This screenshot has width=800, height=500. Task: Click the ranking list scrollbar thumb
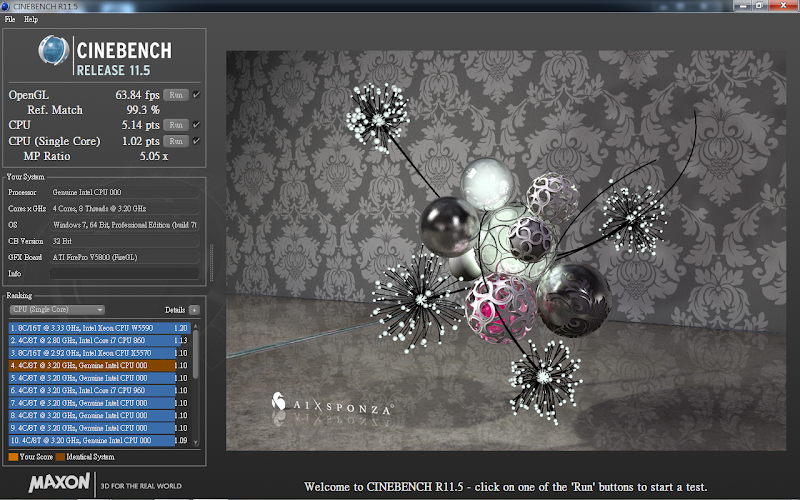pyautogui.click(x=195, y=354)
